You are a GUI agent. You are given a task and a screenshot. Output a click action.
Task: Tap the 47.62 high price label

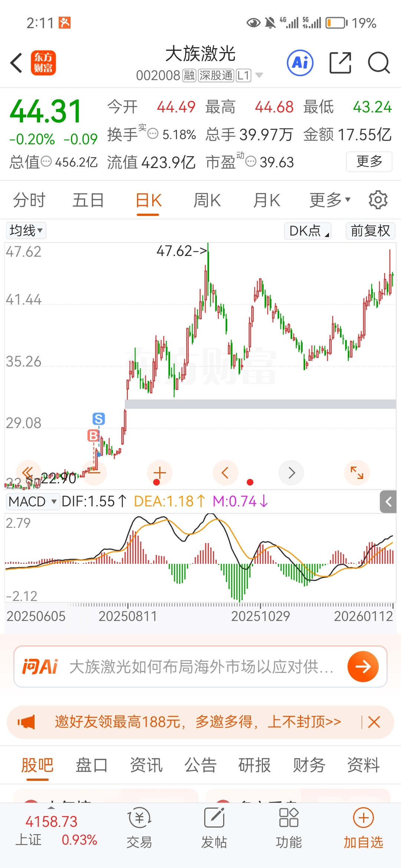click(x=182, y=251)
